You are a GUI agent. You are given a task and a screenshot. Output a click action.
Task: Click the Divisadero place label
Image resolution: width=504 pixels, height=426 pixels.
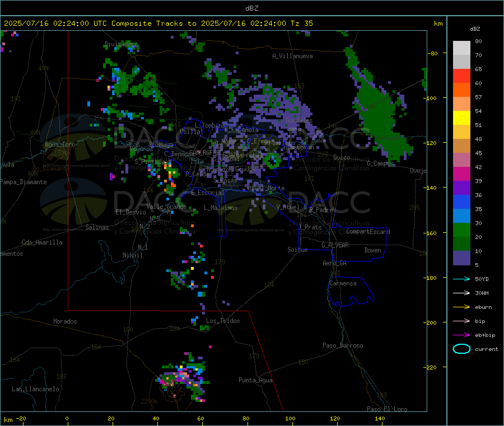click(x=121, y=44)
